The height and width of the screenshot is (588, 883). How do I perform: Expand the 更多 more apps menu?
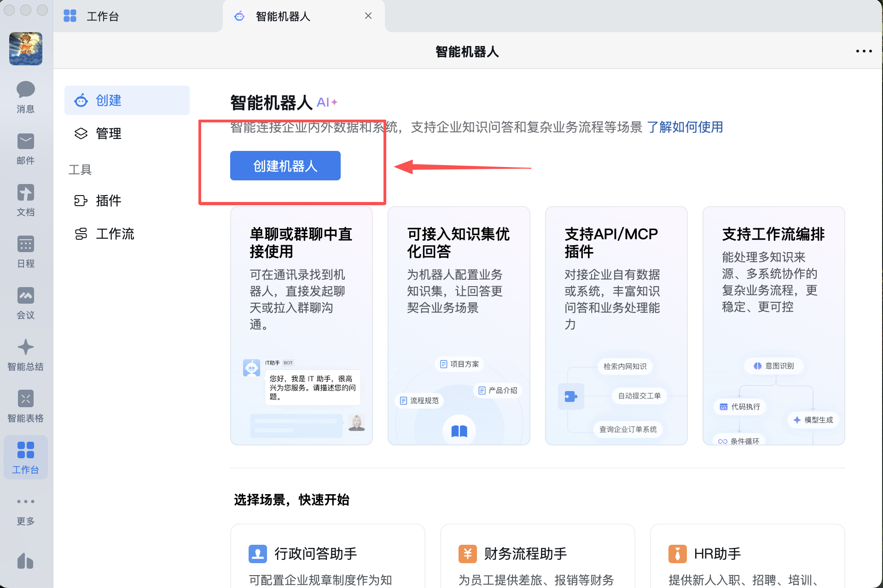tap(26, 509)
